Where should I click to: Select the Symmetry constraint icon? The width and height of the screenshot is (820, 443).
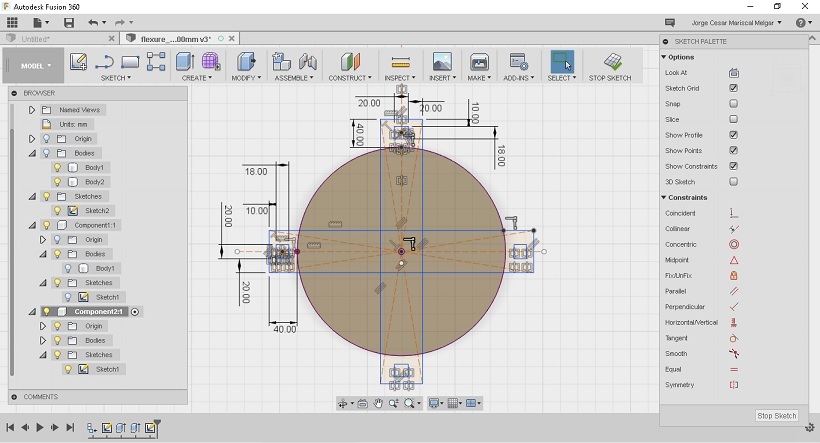[x=734, y=385]
